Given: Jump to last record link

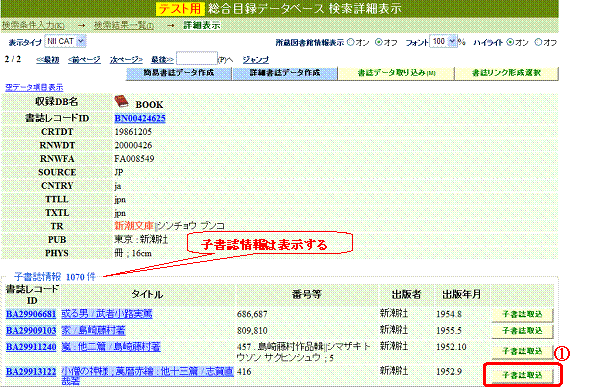Looking at the screenshot, I should [x=162, y=59].
